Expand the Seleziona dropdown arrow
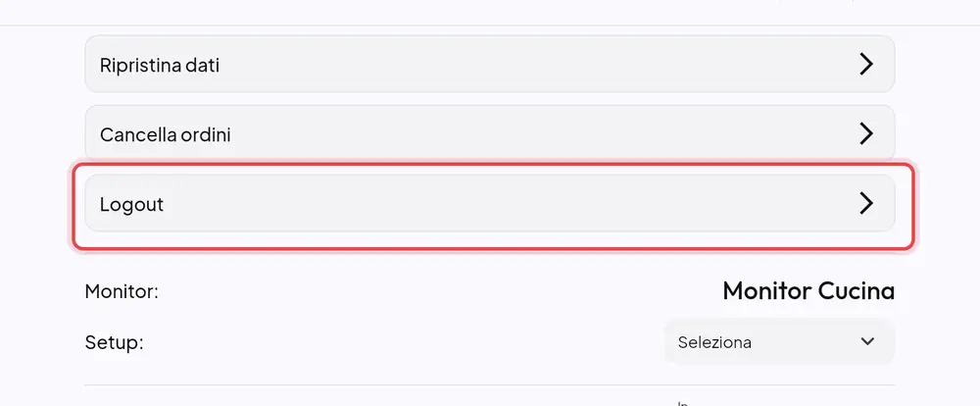The height and width of the screenshot is (406, 980). click(x=867, y=341)
